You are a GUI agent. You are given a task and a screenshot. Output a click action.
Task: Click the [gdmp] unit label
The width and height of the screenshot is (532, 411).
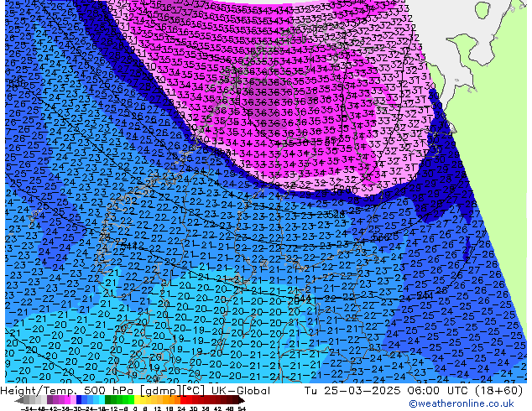pyautogui.click(x=161, y=391)
